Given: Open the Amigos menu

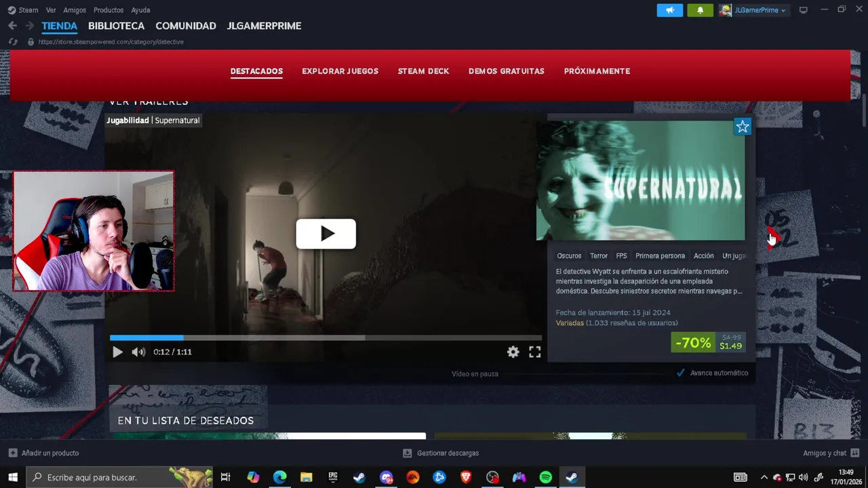Looking at the screenshot, I should (x=75, y=10).
